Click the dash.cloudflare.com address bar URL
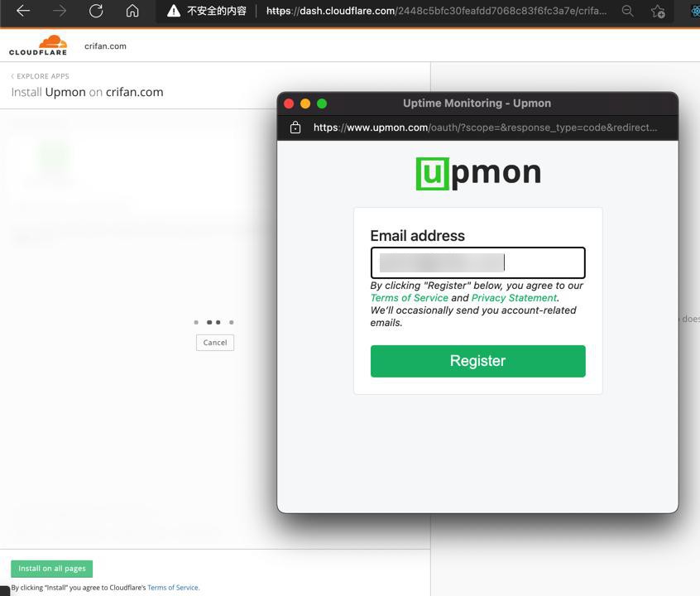700x596 pixels. 436,11
